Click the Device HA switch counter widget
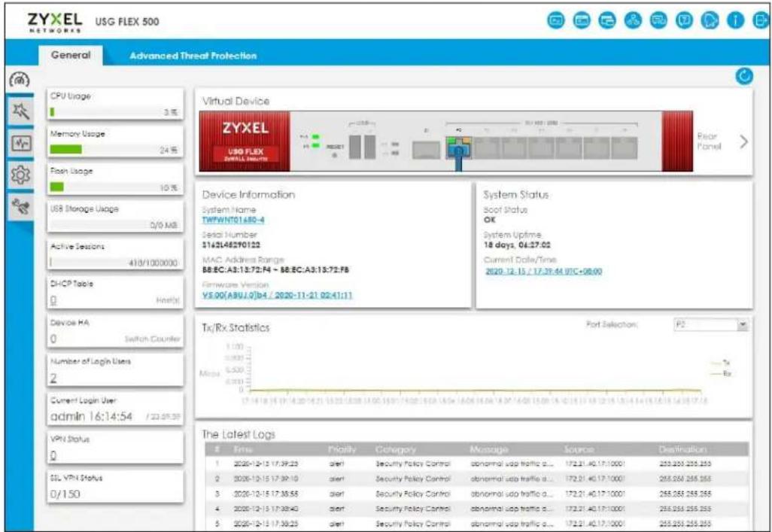Viewport: 772px width, 532px height. (114, 332)
